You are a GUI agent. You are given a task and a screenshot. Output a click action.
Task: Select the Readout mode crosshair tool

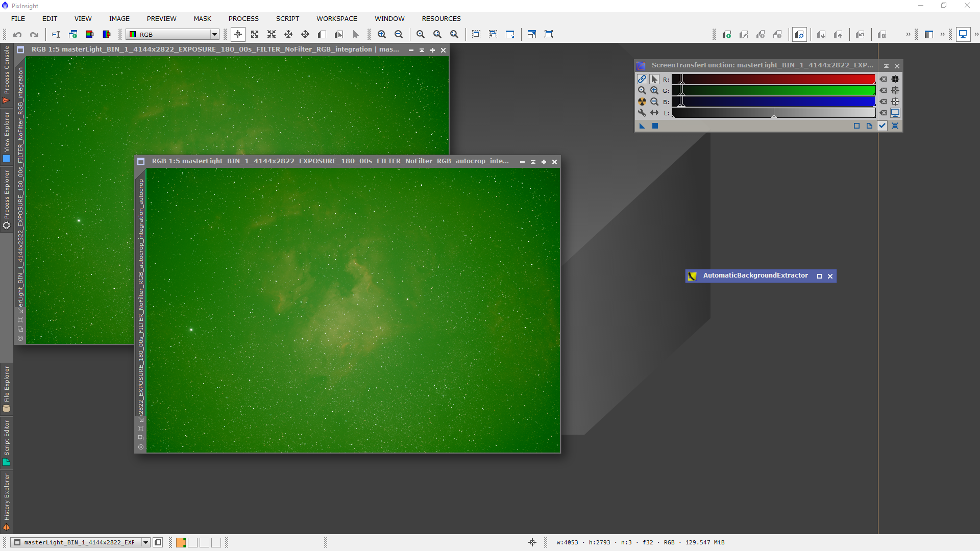click(238, 34)
